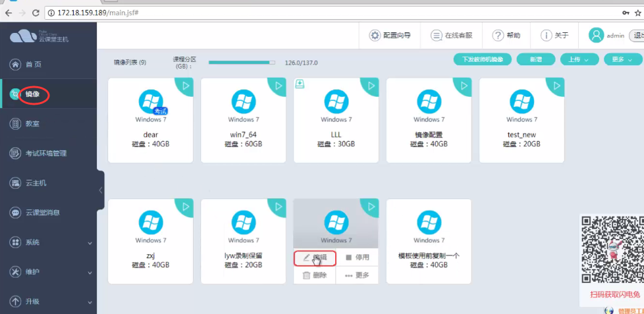Open the 帮助 help page
The height and width of the screenshot is (314, 644).
(506, 36)
